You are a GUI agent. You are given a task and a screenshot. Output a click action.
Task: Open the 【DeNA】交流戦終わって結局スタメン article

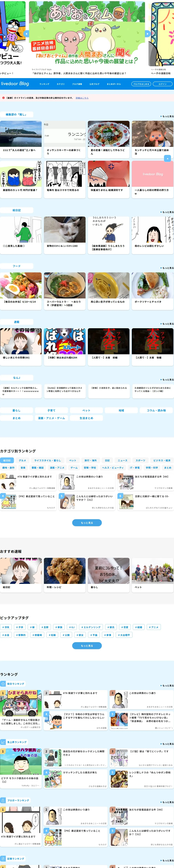point(65,391)
